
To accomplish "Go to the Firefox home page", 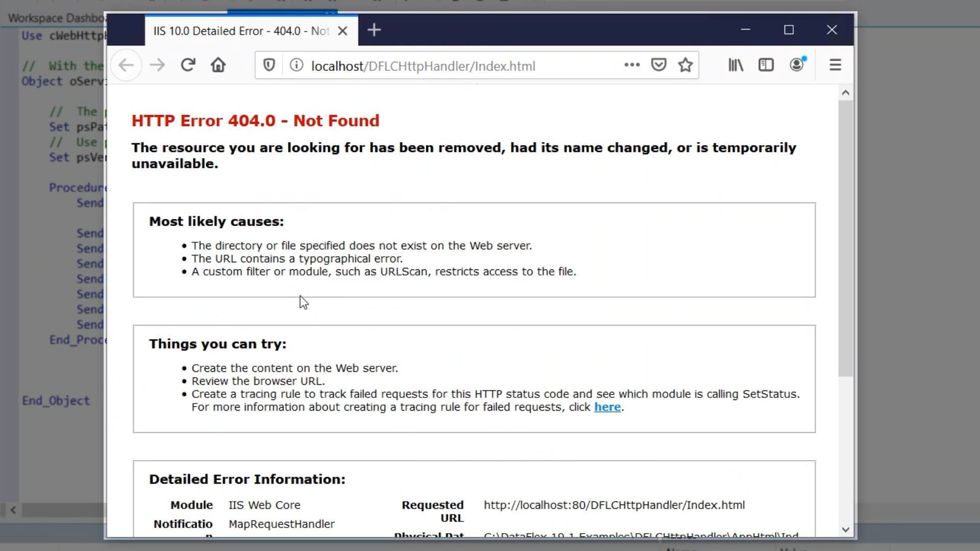I will [218, 65].
